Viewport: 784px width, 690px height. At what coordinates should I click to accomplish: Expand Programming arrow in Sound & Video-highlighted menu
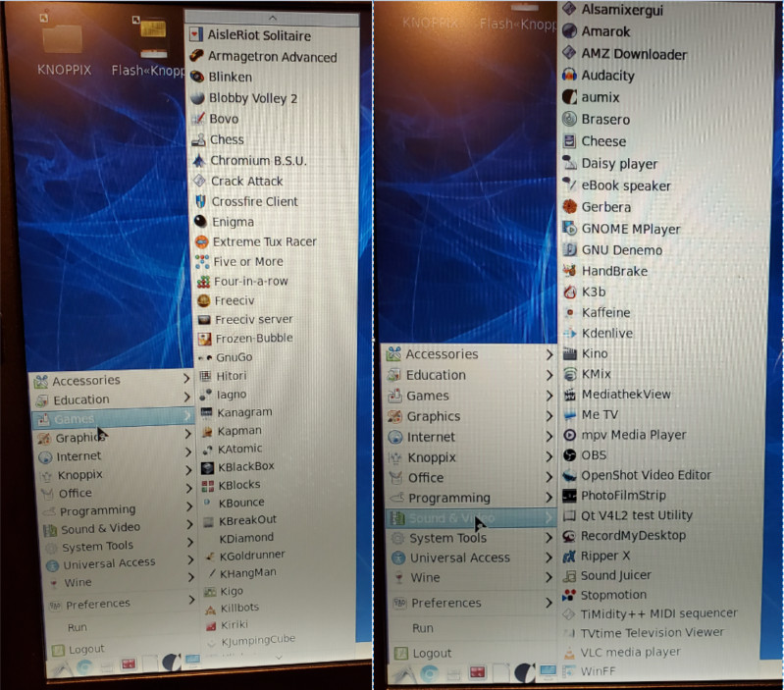[x=549, y=498]
